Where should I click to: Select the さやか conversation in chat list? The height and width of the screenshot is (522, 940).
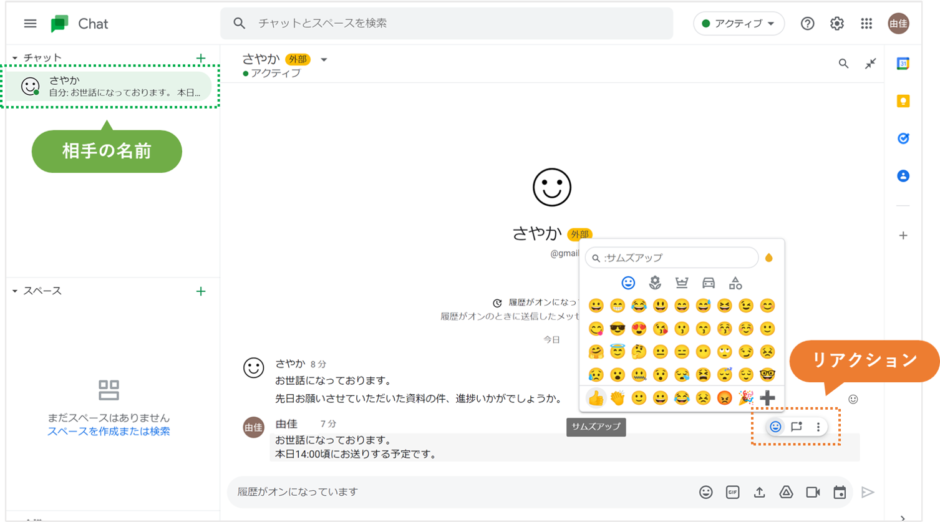pos(110,86)
